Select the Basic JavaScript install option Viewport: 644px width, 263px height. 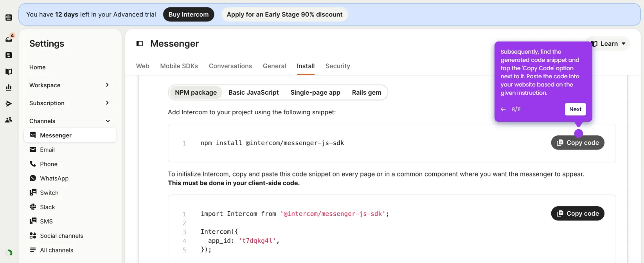point(254,93)
